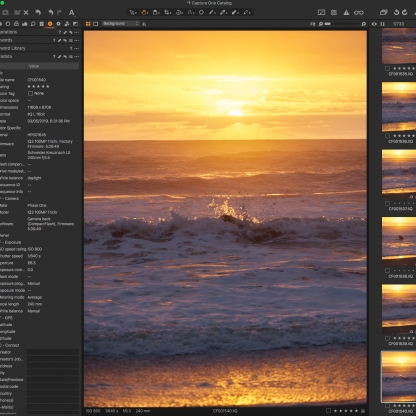Click the Address input field
This screenshot has width=416, height=416.
(53, 366)
